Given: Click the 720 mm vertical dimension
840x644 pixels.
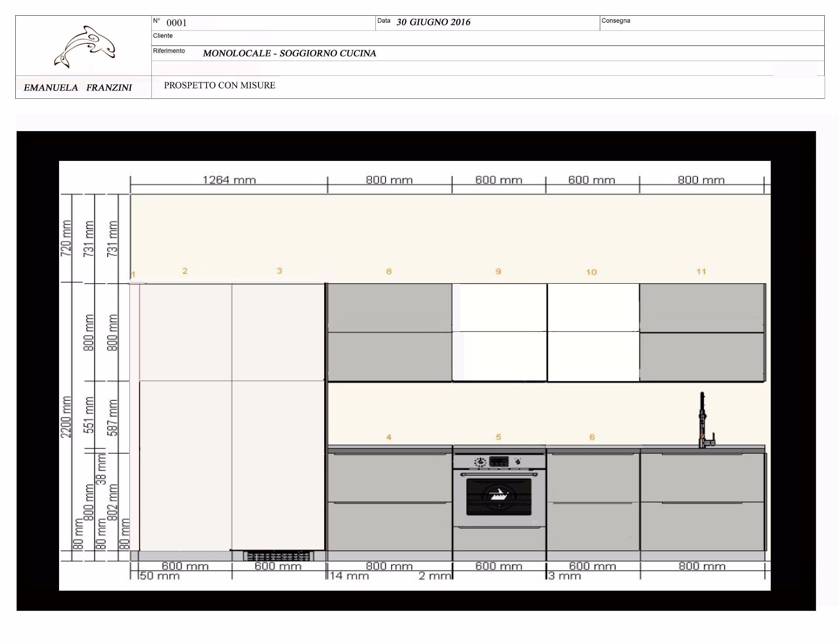Looking at the screenshot, I should click(66, 238).
